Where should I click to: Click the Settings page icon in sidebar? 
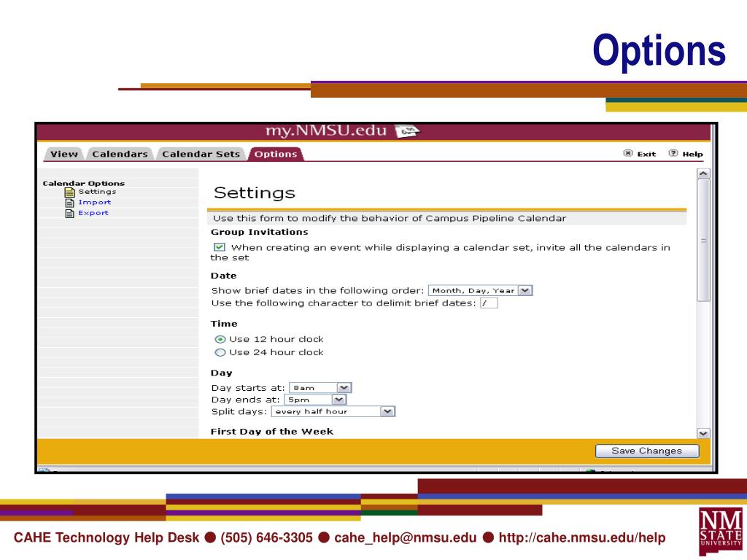[70, 192]
